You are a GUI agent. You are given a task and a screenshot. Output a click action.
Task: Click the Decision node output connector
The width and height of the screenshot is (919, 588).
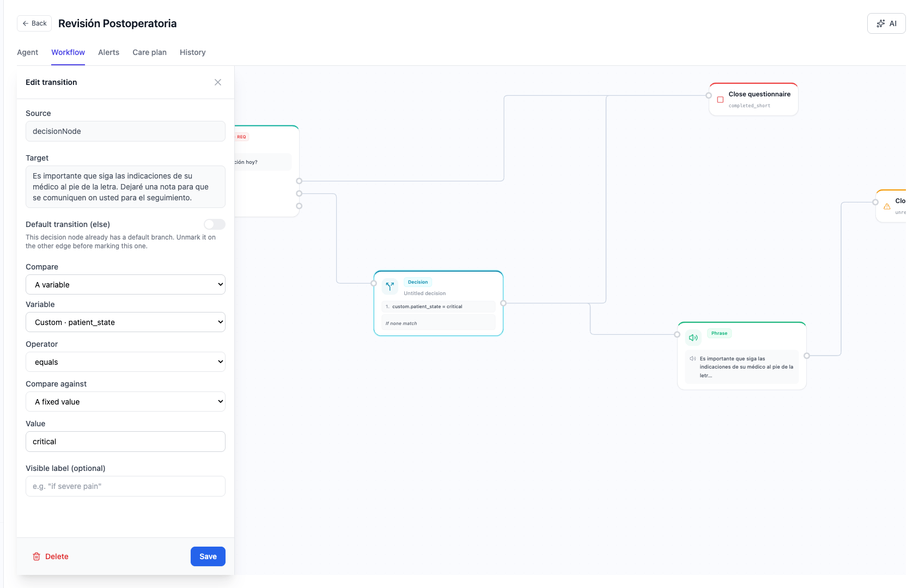503,303
